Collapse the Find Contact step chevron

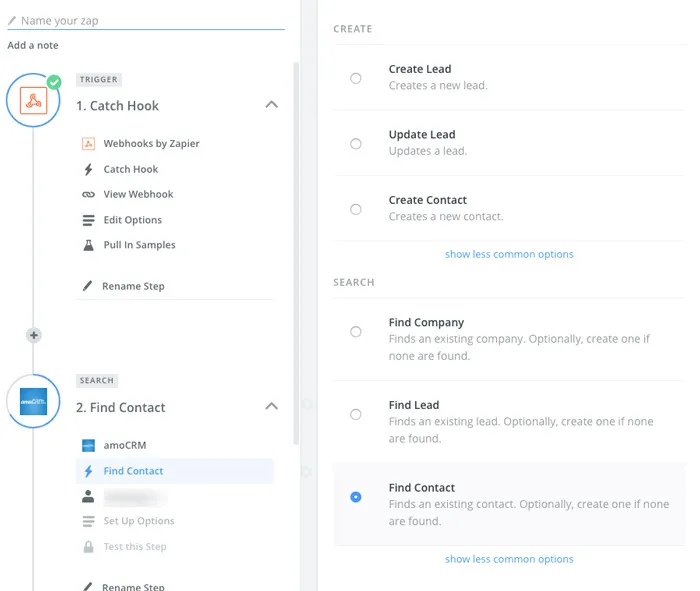[x=271, y=406]
